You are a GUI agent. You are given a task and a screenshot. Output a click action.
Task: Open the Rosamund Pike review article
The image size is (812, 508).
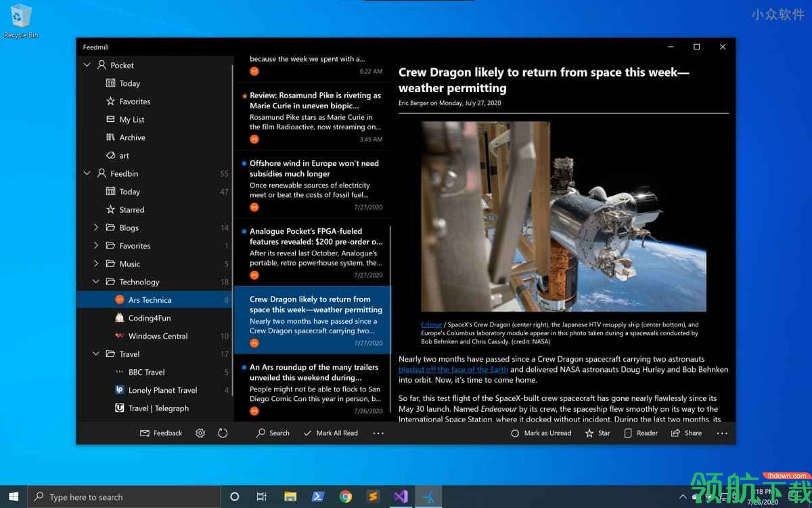coord(312,117)
